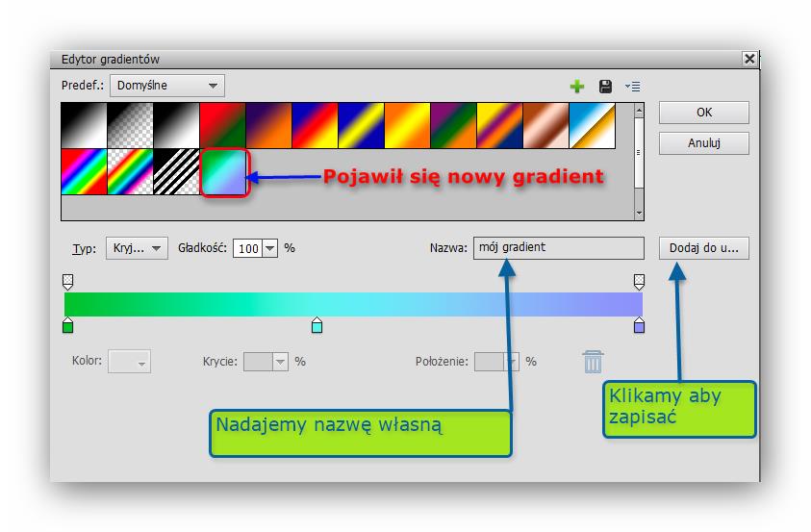The width and height of the screenshot is (811, 532).
Task: Click the OK button
Action: [704, 113]
